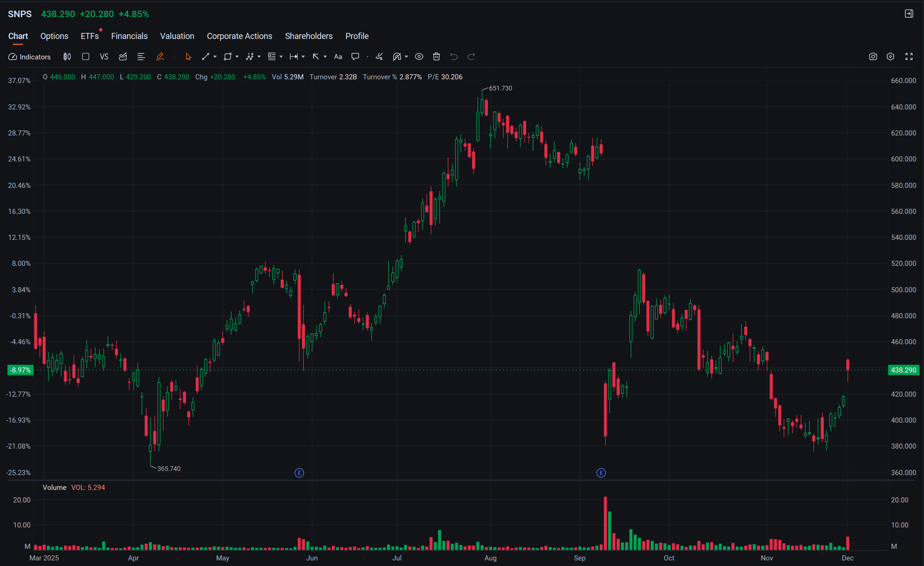Take a chart snapshot with the camera icon
Screen dimensions: 924x566
tap(873, 57)
